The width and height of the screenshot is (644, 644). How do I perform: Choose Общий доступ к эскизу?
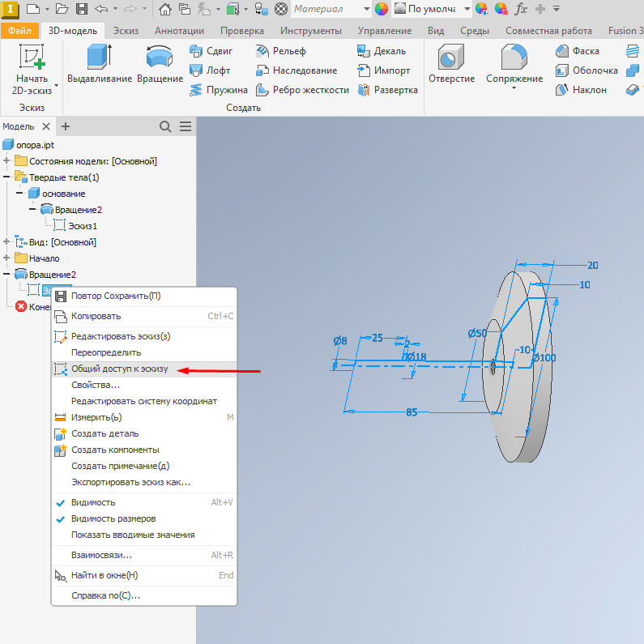(x=143, y=369)
